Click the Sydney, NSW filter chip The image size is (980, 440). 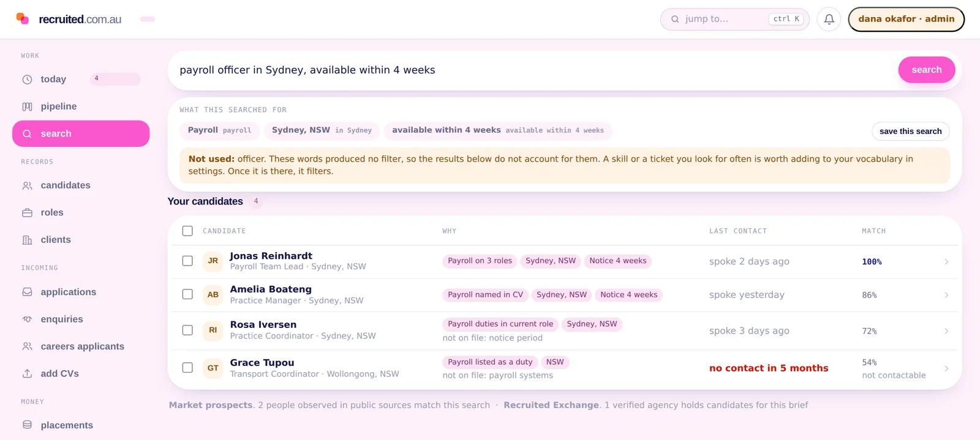(x=322, y=130)
